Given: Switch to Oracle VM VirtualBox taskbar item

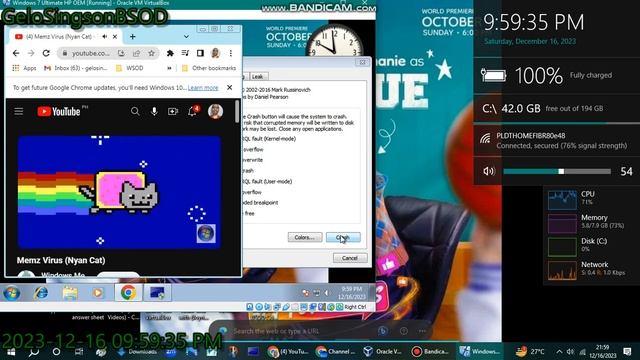Looking at the screenshot, I should 383,351.
